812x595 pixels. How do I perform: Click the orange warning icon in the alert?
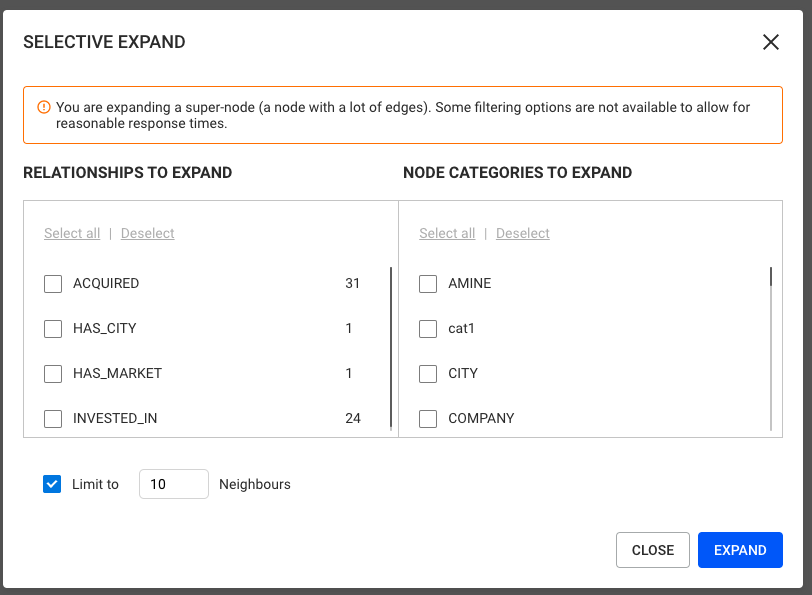point(43,107)
